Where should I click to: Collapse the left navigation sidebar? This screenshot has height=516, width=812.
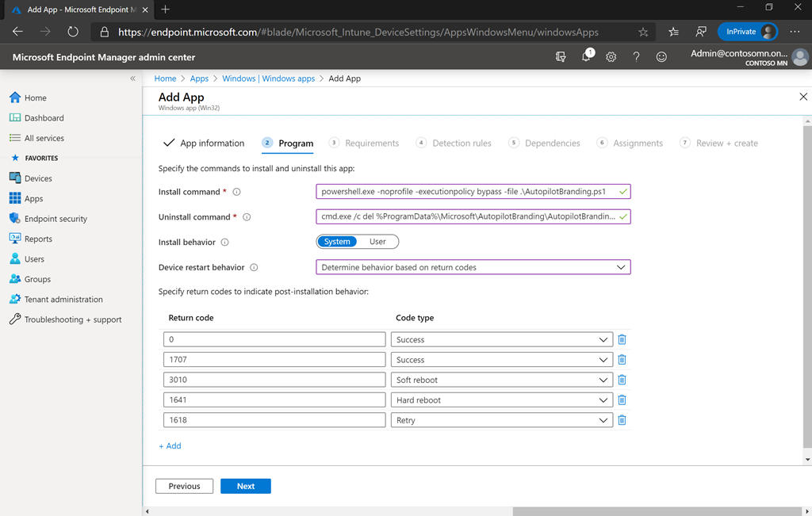(132, 78)
